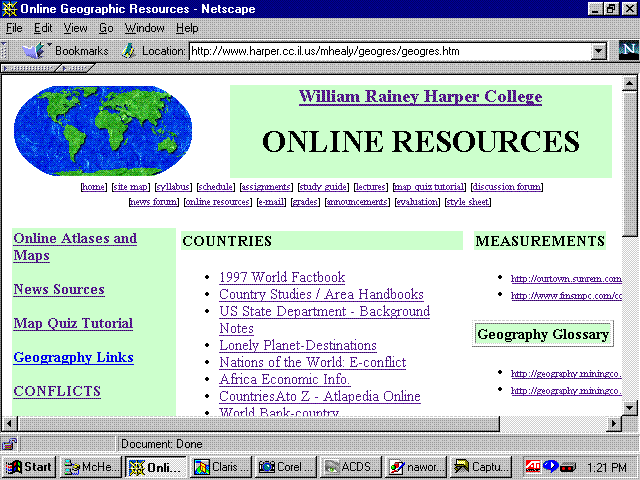640x480 pixels.
Task: Open the e-mail link
Action: (x=271, y=202)
